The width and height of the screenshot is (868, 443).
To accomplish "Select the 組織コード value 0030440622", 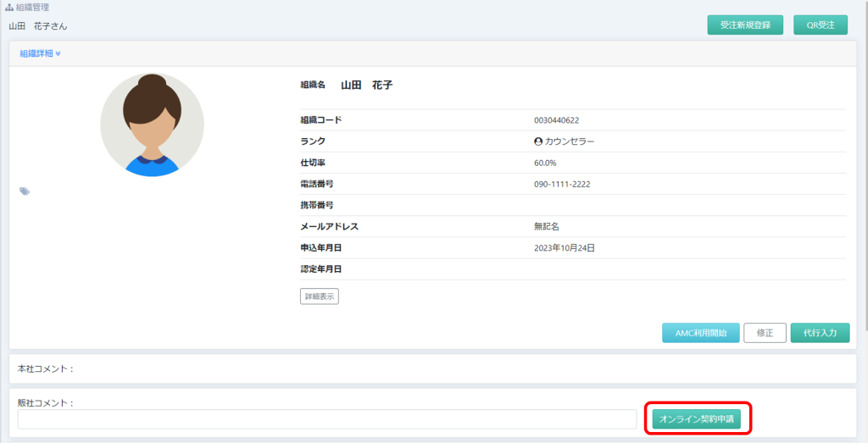I will [x=557, y=120].
